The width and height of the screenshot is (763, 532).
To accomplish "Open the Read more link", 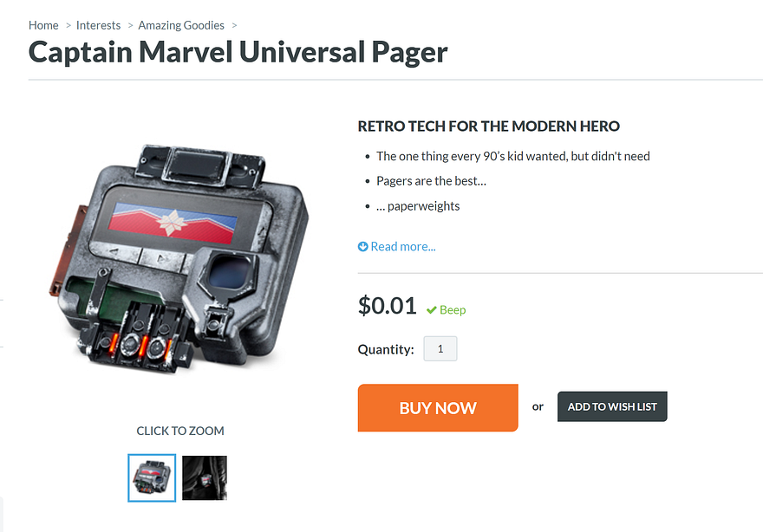I will [x=403, y=247].
